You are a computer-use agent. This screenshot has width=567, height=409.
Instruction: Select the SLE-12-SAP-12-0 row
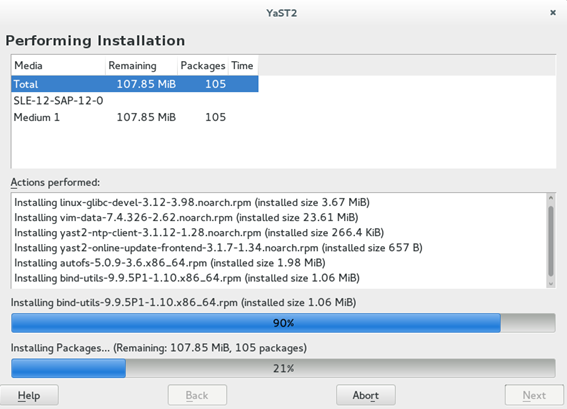[135, 100]
